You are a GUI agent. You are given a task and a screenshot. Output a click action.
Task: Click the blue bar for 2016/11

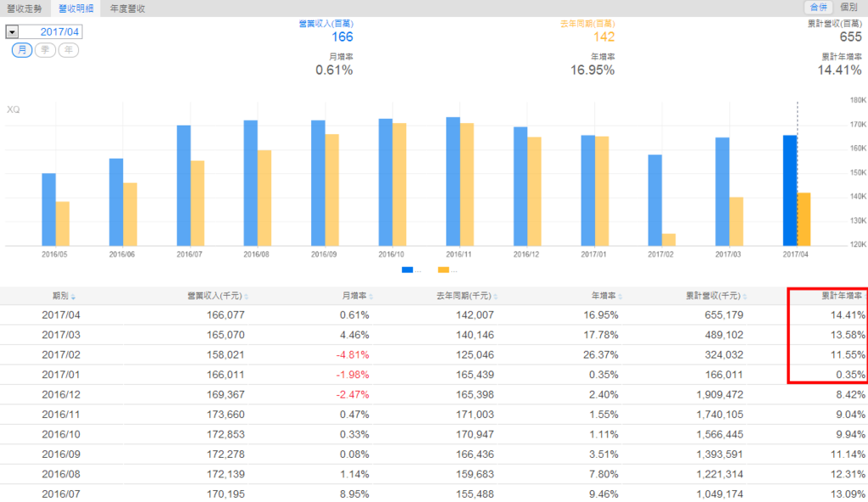tap(453, 181)
